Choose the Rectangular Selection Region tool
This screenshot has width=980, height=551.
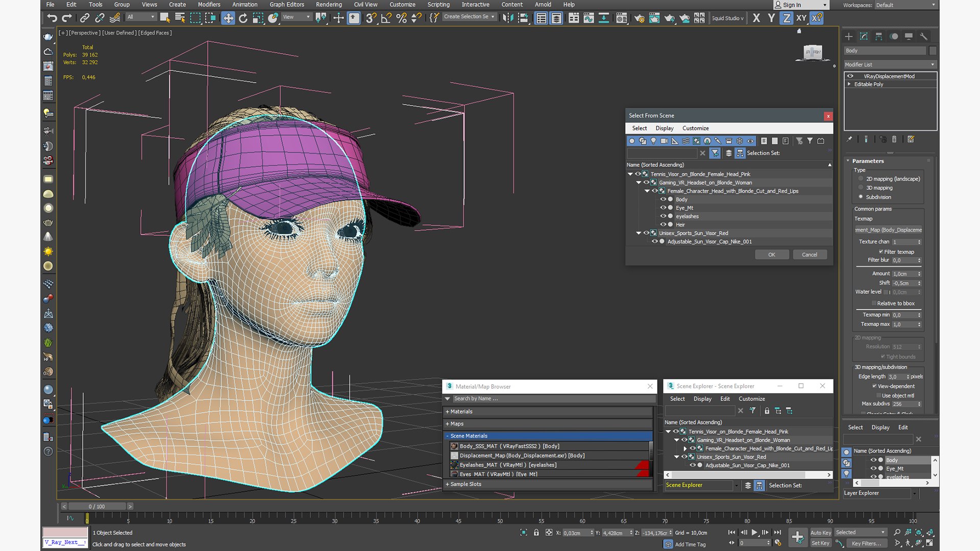coord(195,18)
